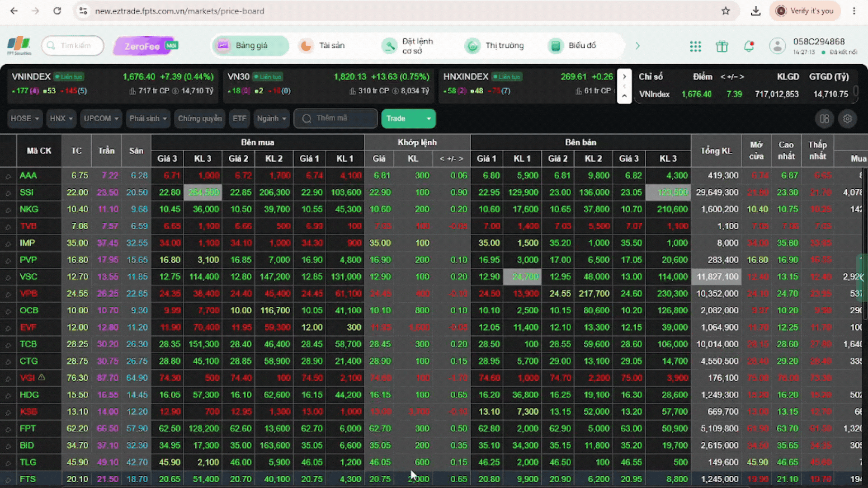Select stock symbol CTG
868x488 pixels.
coord(28,361)
